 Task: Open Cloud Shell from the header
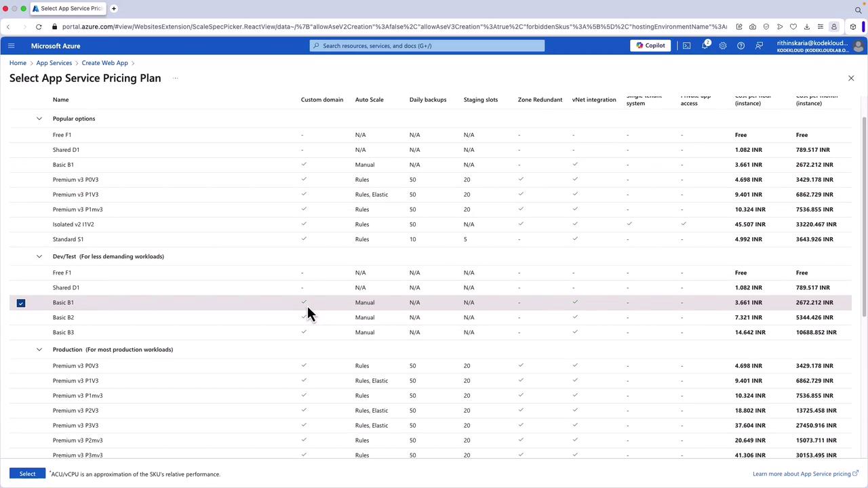tap(686, 45)
